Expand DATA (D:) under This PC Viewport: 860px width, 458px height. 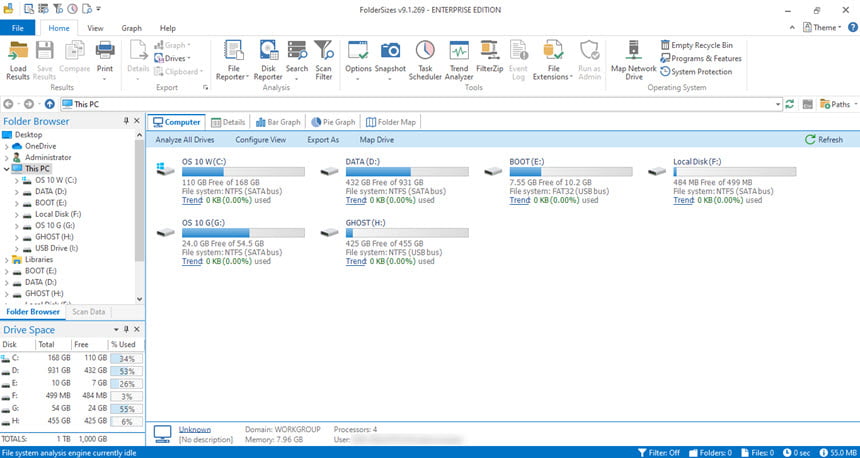[x=16, y=191]
